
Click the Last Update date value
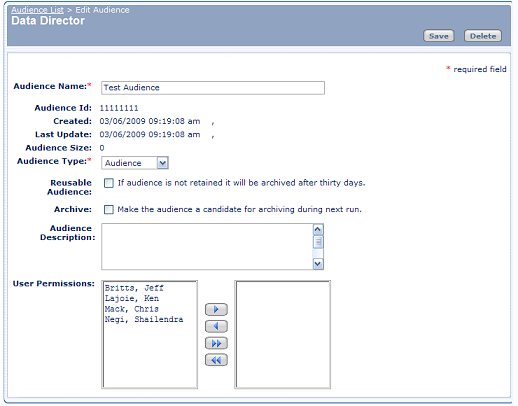(150, 135)
